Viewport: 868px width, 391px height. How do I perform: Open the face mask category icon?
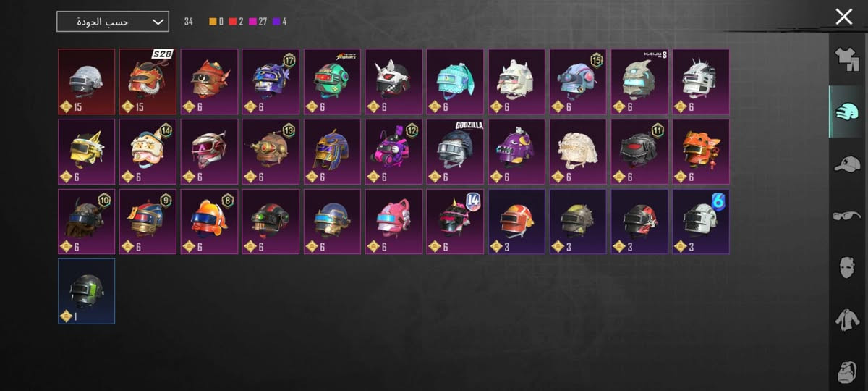coord(847,267)
